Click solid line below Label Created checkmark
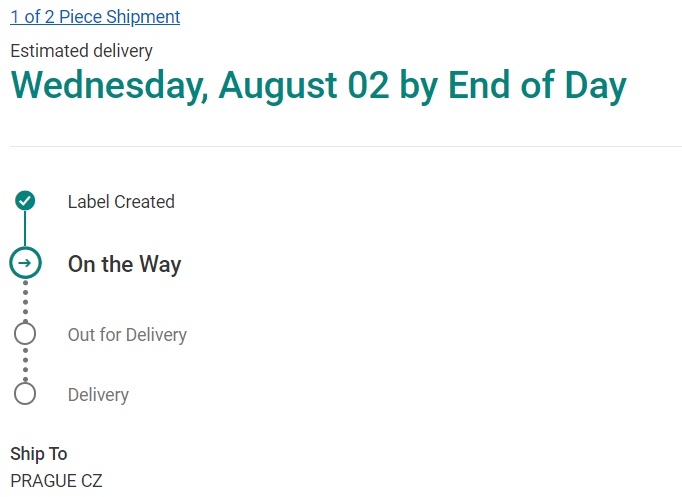The width and height of the screenshot is (682, 497). click(x=25, y=229)
